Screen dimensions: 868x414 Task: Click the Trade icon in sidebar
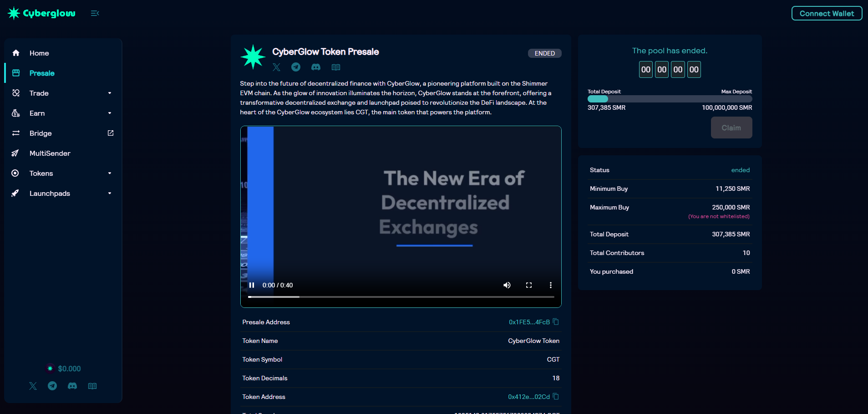(x=16, y=93)
